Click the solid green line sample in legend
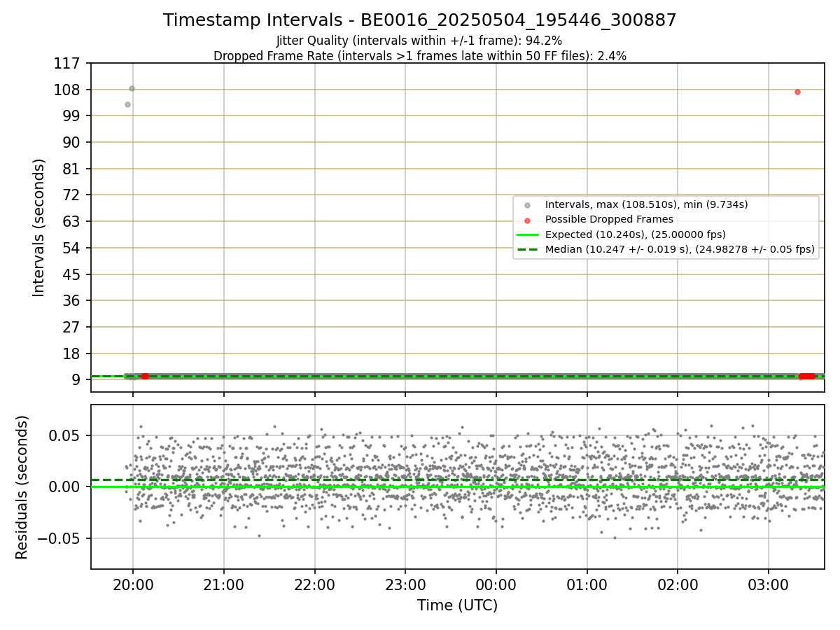The height and width of the screenshot is (630, 840). [527, 234]
